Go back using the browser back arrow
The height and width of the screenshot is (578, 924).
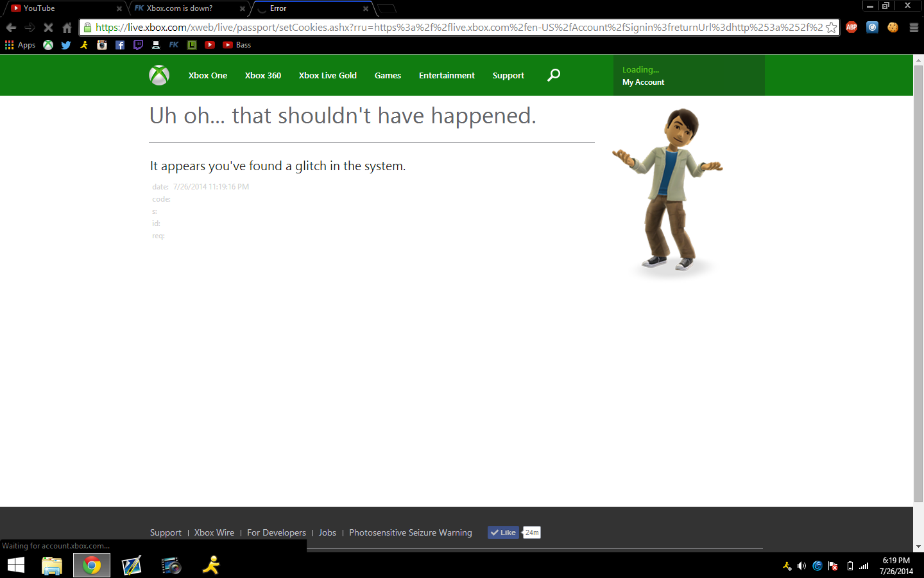coord(11,28)
